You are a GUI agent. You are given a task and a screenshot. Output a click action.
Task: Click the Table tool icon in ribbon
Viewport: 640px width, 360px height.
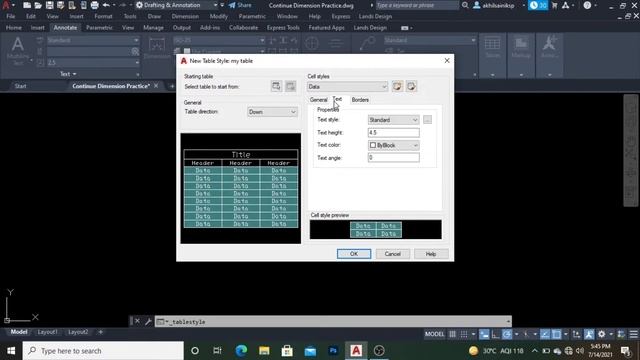[492, 47]
